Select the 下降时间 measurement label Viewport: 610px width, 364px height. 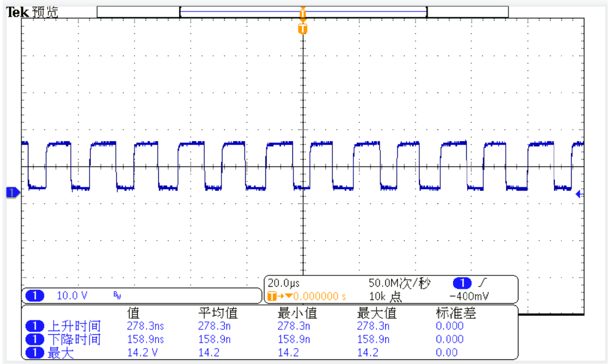pyautogui.click(x=74, y=340)
